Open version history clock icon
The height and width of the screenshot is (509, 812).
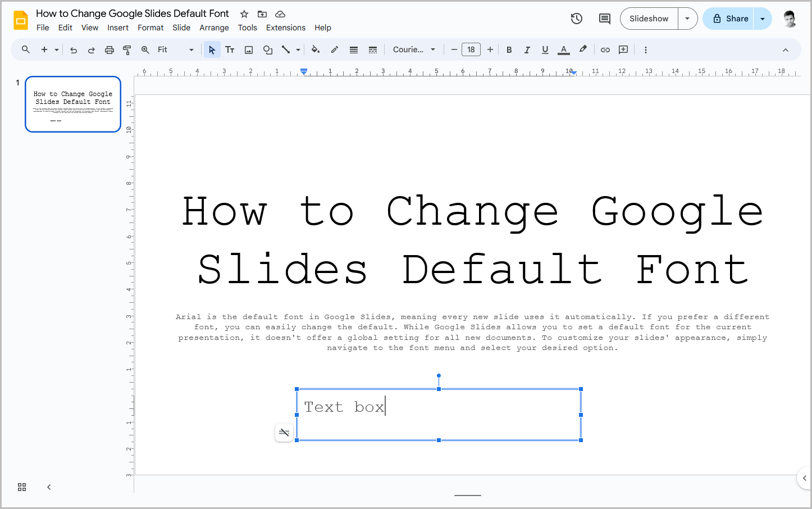point(577,19)
